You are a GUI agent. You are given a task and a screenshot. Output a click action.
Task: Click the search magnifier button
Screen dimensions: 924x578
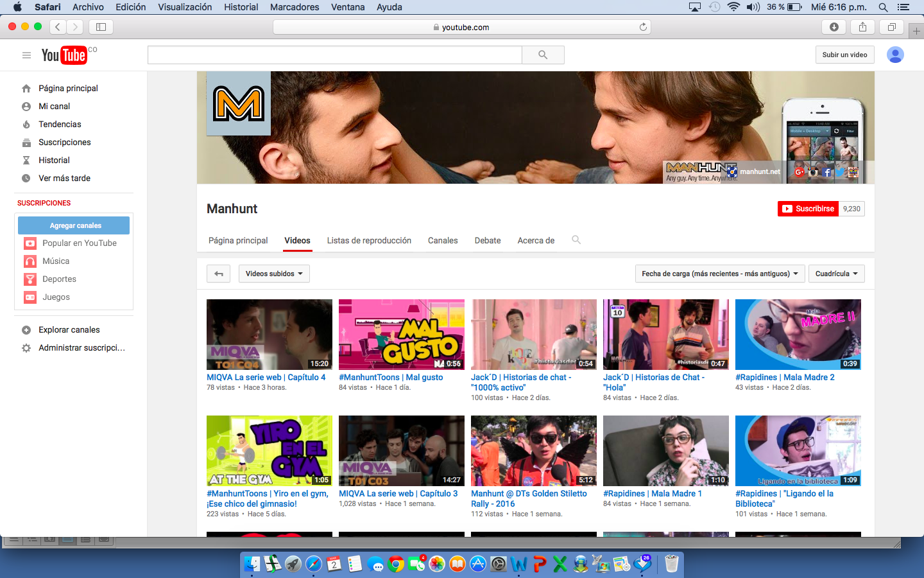click(543, 55)
